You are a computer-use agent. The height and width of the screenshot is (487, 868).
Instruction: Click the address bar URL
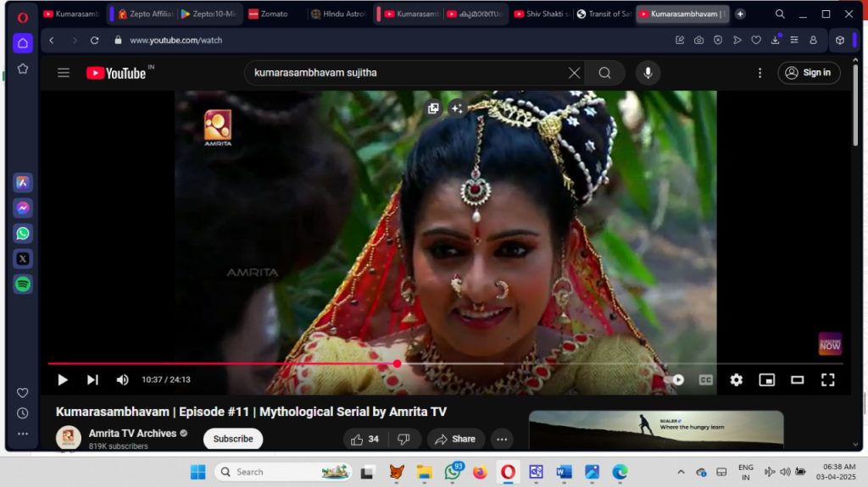176,41
